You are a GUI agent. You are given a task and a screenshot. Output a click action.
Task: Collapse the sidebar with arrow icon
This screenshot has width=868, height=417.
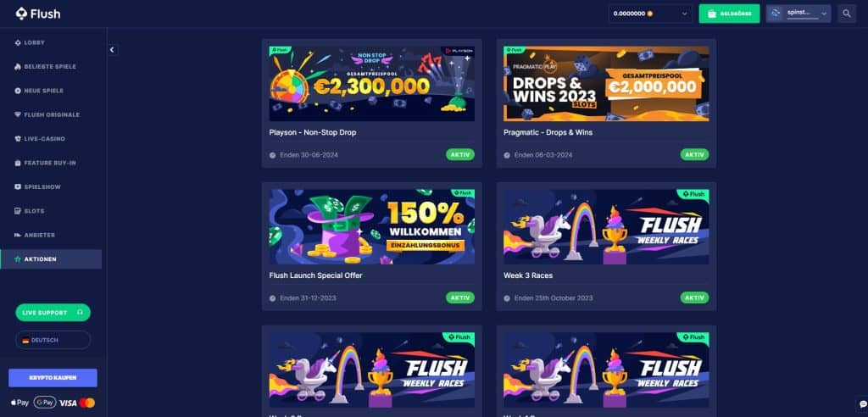(112, 50)
